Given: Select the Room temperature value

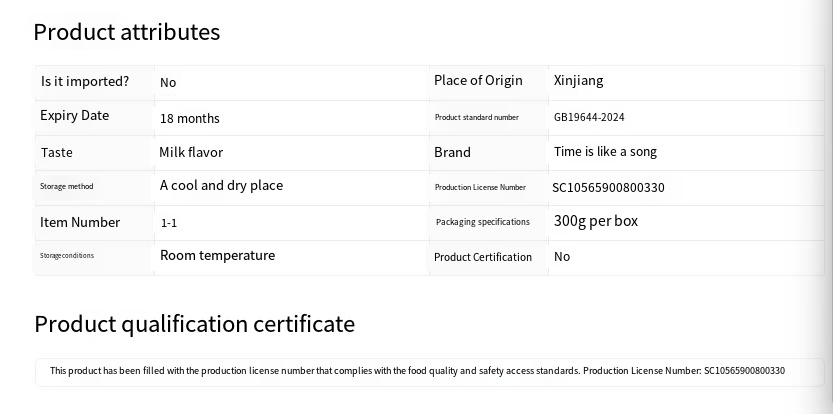Looking at the screenshot, I should pos(217,255).
